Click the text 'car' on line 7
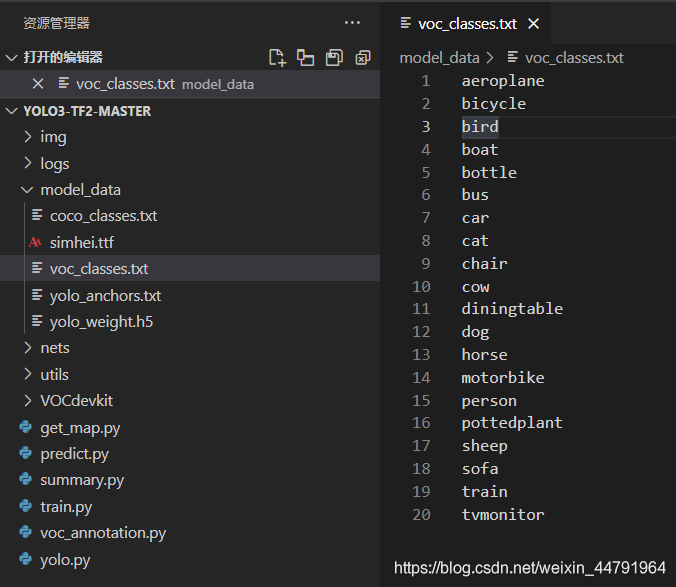676x587 pixels. coord(476,218)
